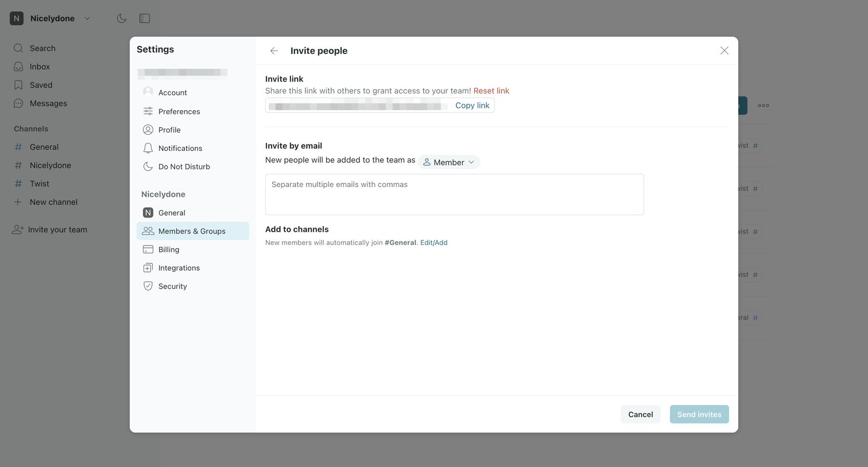Click the Search icon in left sidebar
Viewport: 868px width, 467px height.
coord(18,48)
